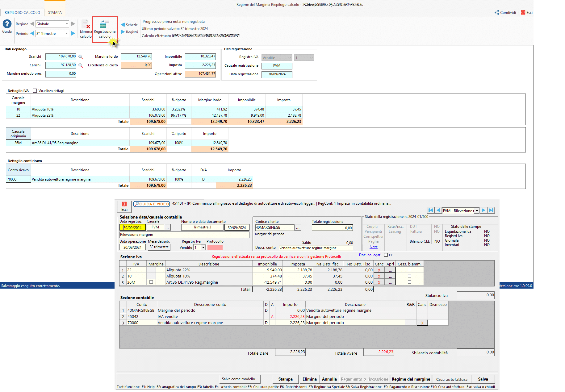The image size is (565, 392).
Task: Click Regime del margine button
Action: pyautogui.click(x=411, y=379)
